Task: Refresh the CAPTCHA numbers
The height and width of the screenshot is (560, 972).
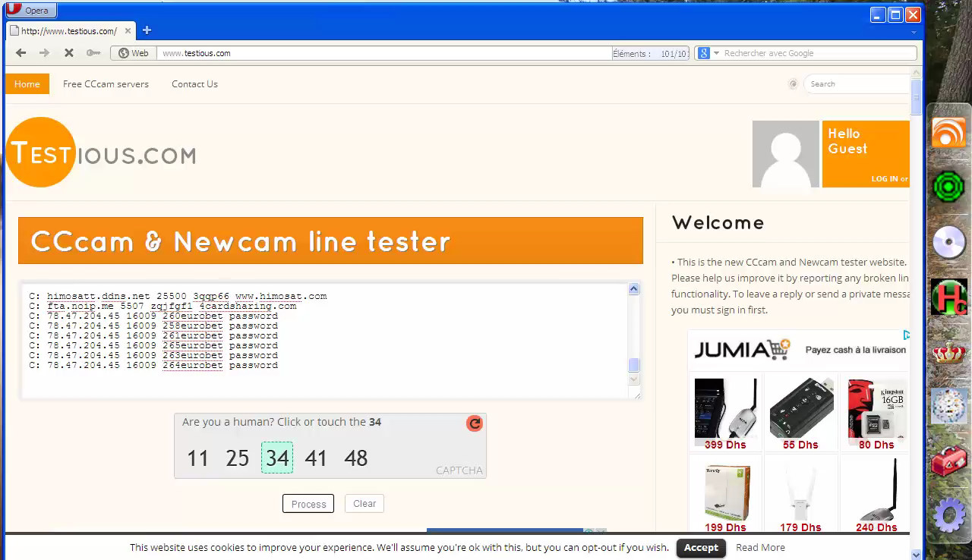Action: (475, 423)
